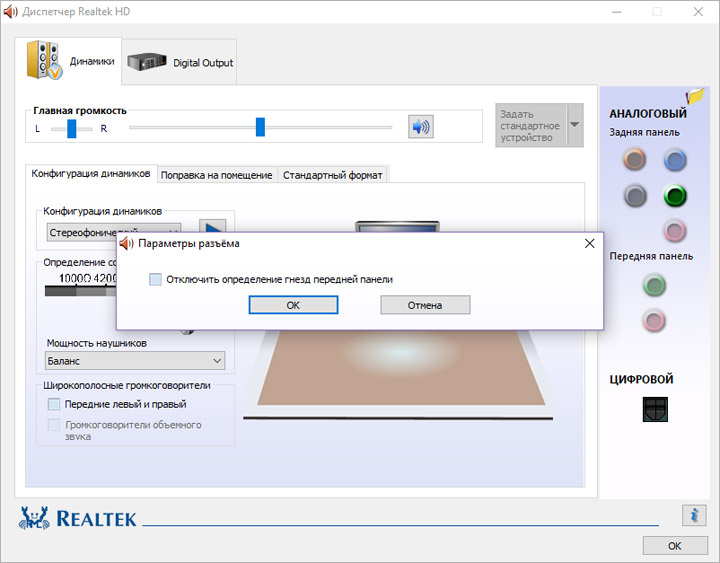Click 'Задать стандартное устройство' button
This screenshot has height=563, width=720.
[531, 125]
